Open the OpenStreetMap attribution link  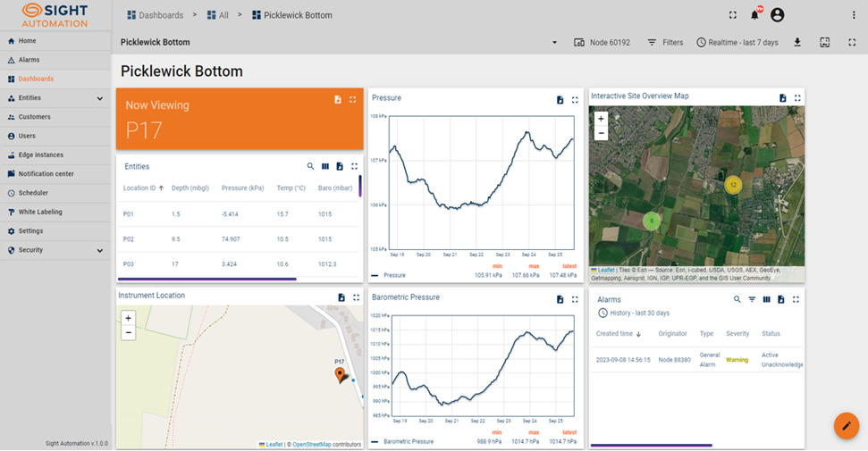tap(312, 445)
